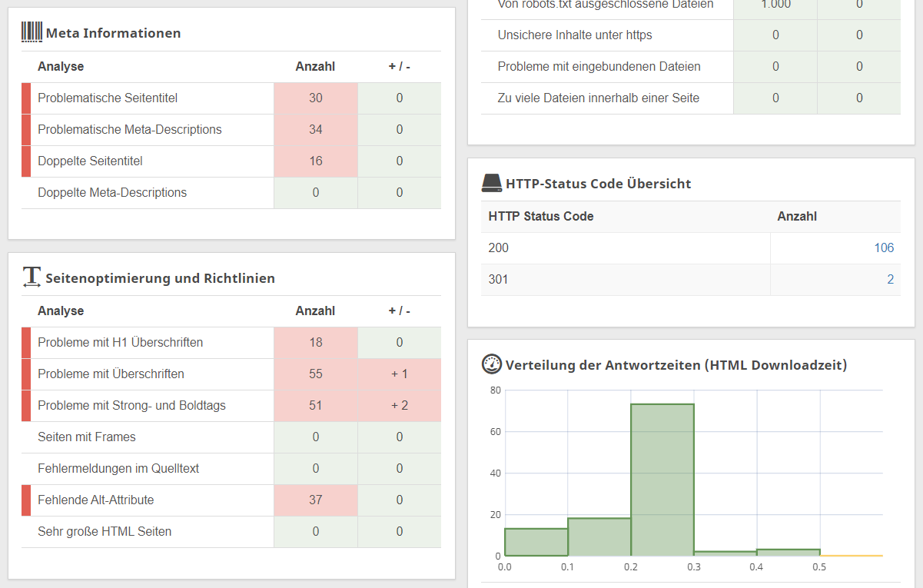Click the first histogram bar at 0.0–0.1
This screenshot has width=923, height=588.
coord(536,542)
